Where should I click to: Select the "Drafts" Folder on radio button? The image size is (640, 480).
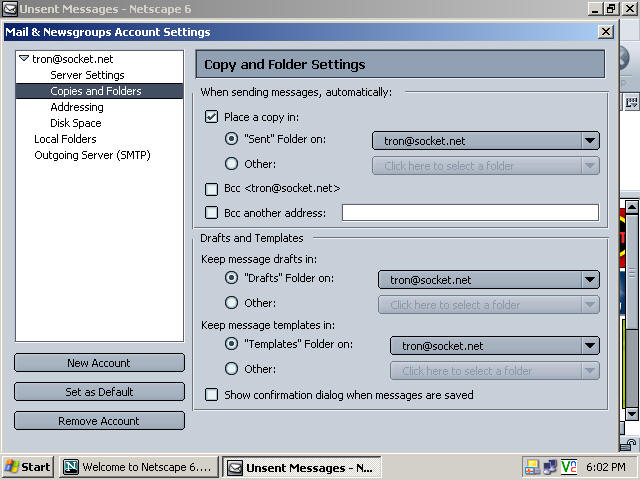231,278
